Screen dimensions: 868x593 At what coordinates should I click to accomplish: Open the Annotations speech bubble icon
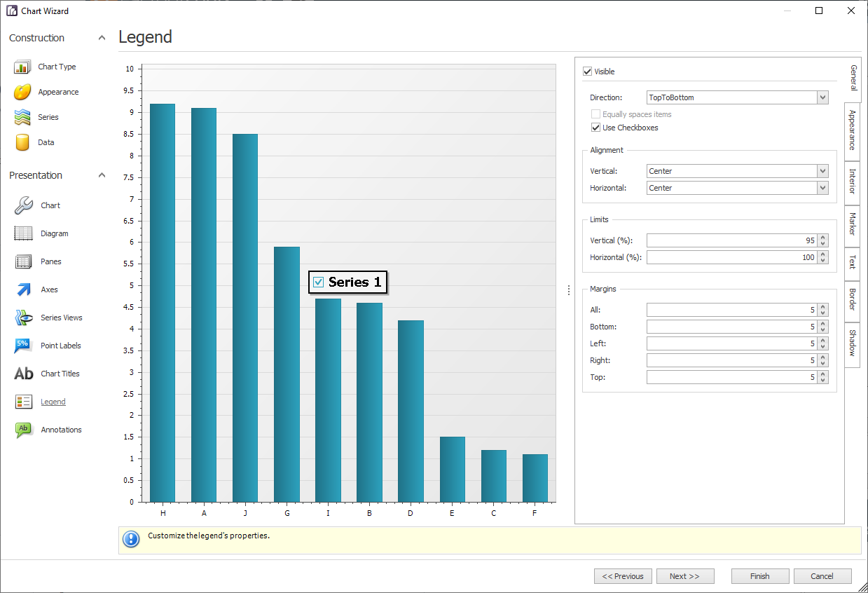pos(24,430)
